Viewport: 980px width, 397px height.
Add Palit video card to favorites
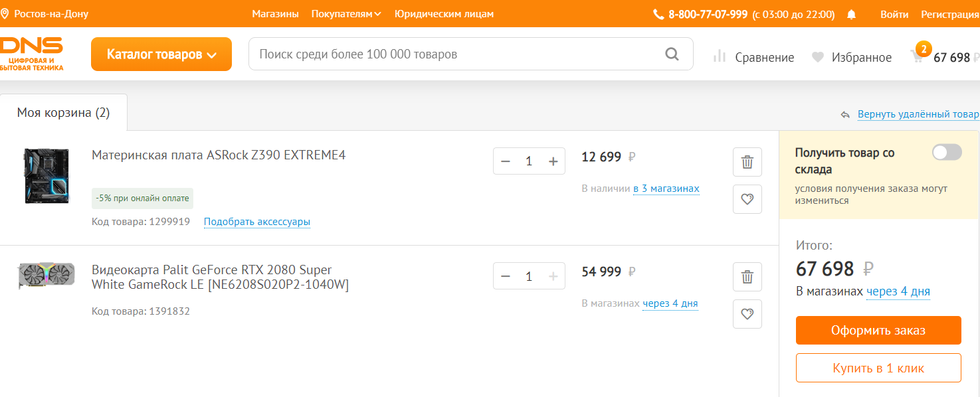click(747, 314)
